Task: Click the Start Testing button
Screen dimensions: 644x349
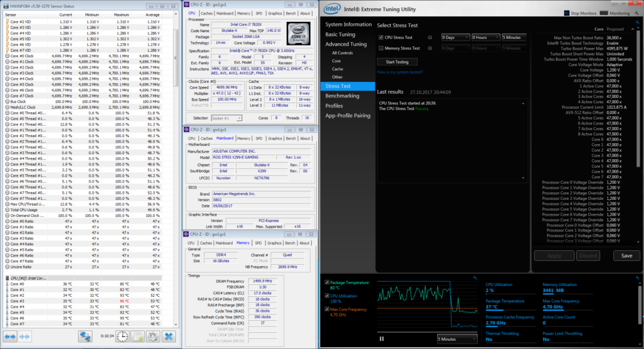Action: (397, 62)
